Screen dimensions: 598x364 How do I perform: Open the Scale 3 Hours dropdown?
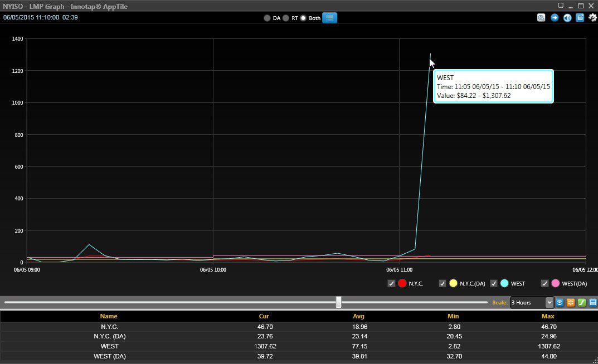pos(532,302)
